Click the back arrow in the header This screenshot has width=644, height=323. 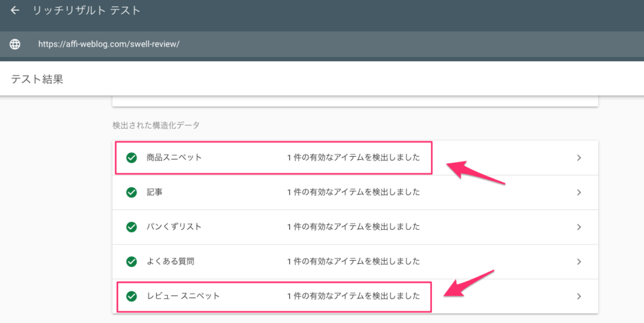pyautogui.click(x=15, y=10)
